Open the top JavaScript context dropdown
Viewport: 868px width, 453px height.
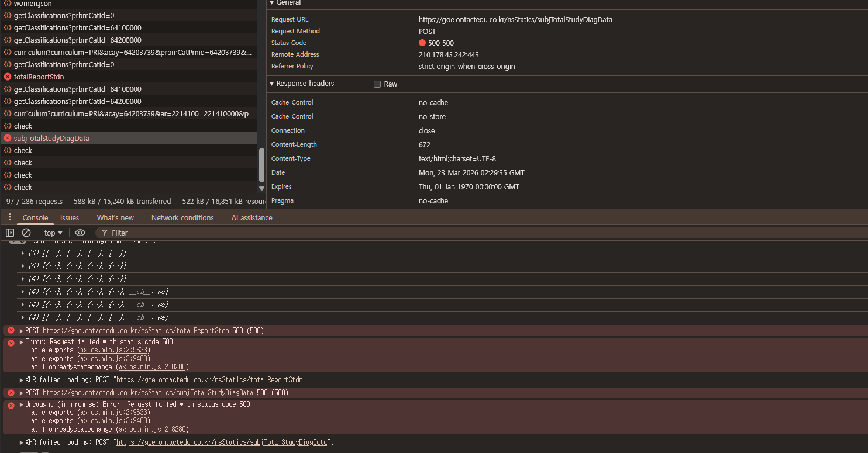click(x=53, y=233)
